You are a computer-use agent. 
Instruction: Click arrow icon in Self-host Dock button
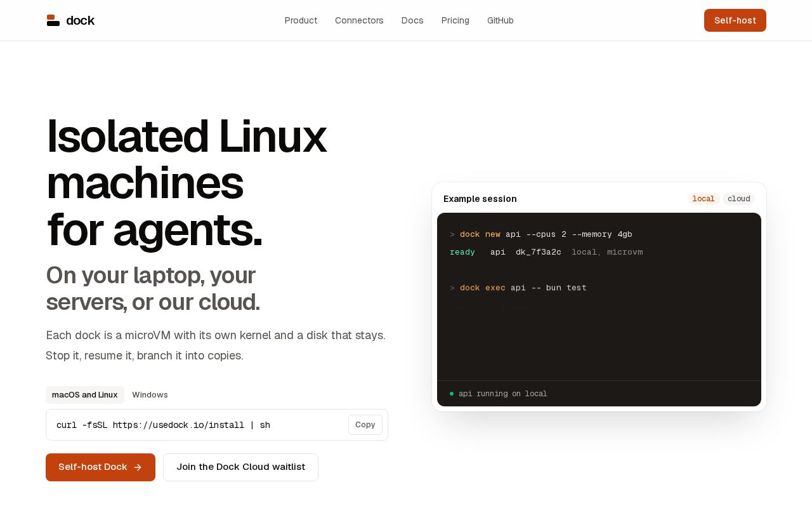click(x=138, y=467)
